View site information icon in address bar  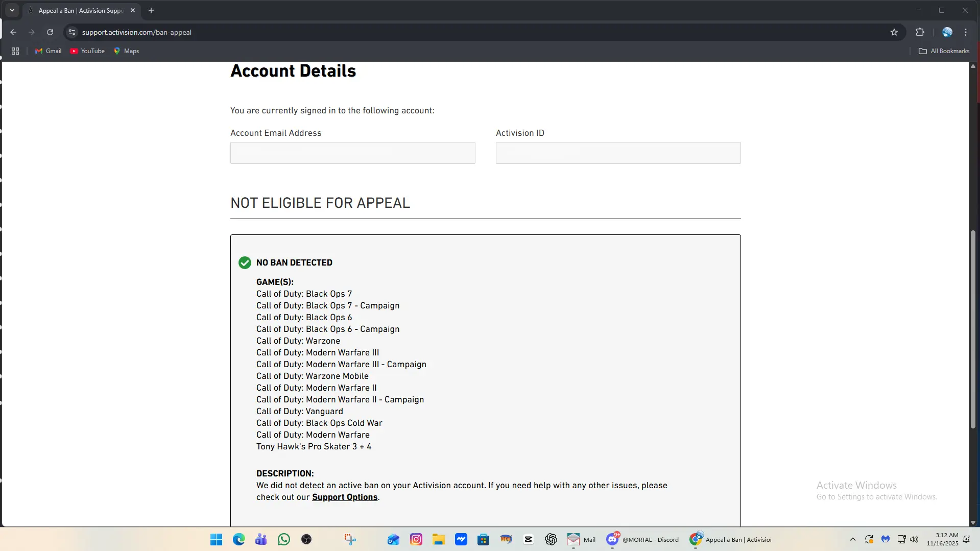[x=72, y=32]
